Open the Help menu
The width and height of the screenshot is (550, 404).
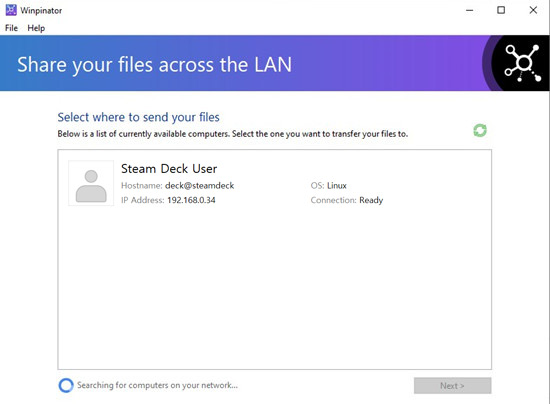[x=36, y=28]
